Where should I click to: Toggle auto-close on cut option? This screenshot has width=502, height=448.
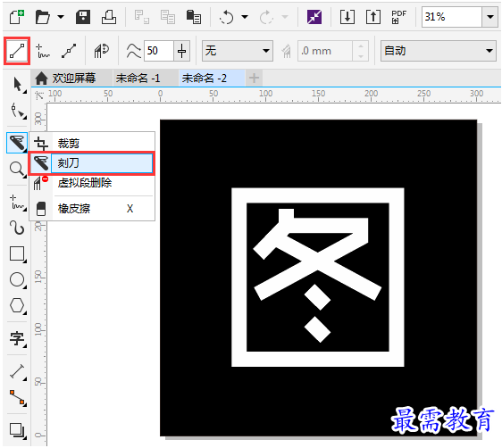click(102, 51)
